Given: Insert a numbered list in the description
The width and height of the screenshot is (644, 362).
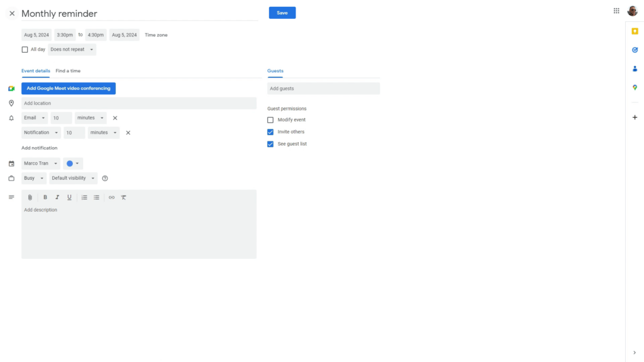Looking at the screenshot, I should (x=84, y=197).
